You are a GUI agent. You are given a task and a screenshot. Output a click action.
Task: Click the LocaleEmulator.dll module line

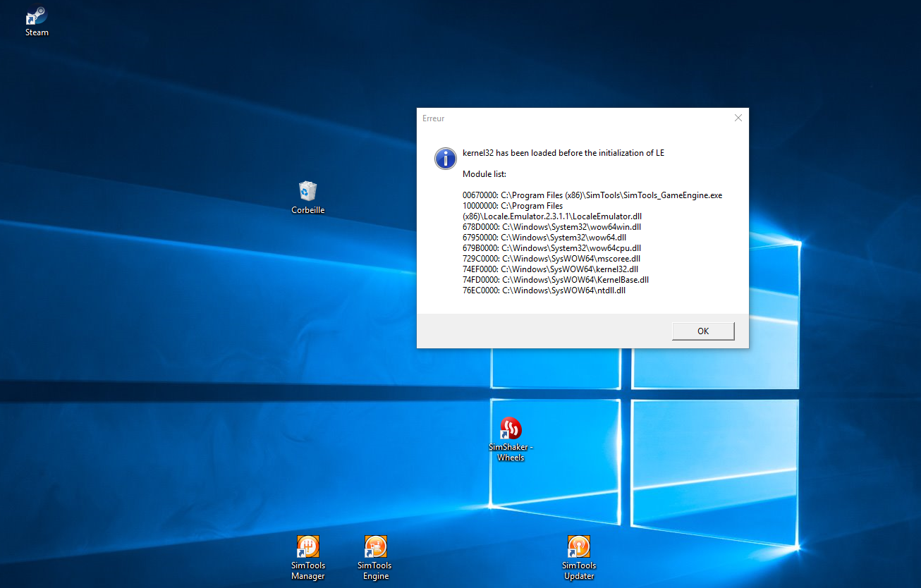pos(552,211)
